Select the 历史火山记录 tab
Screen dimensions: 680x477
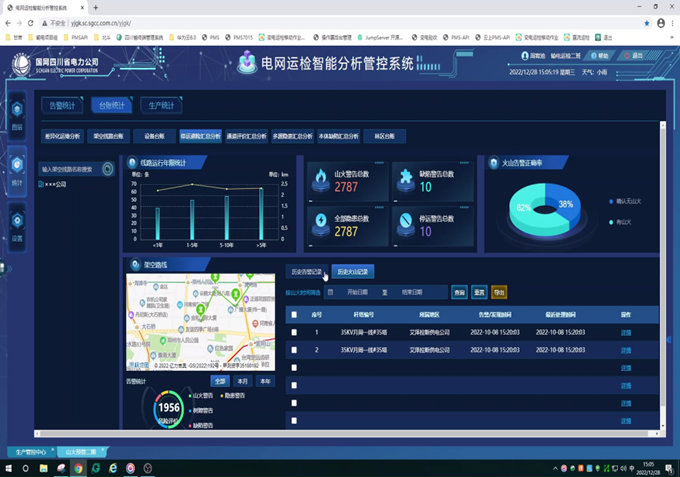pyautogui.click(x=352, y=271)
